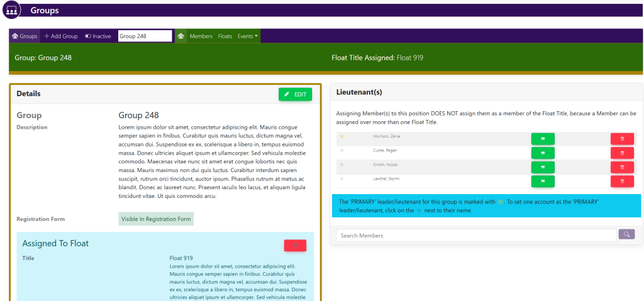Click the Groups module logo icon
This screenshot has width=644, height=301.
pyautogui.click(x=11, y=11)
